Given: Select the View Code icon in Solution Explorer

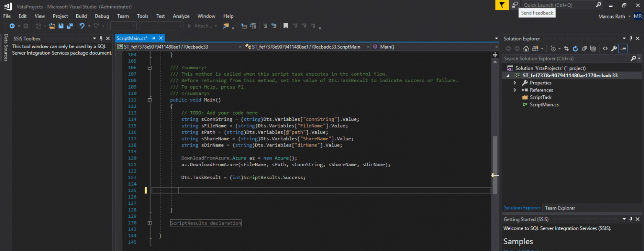Looking at the screenshot, I should point(606,48).
